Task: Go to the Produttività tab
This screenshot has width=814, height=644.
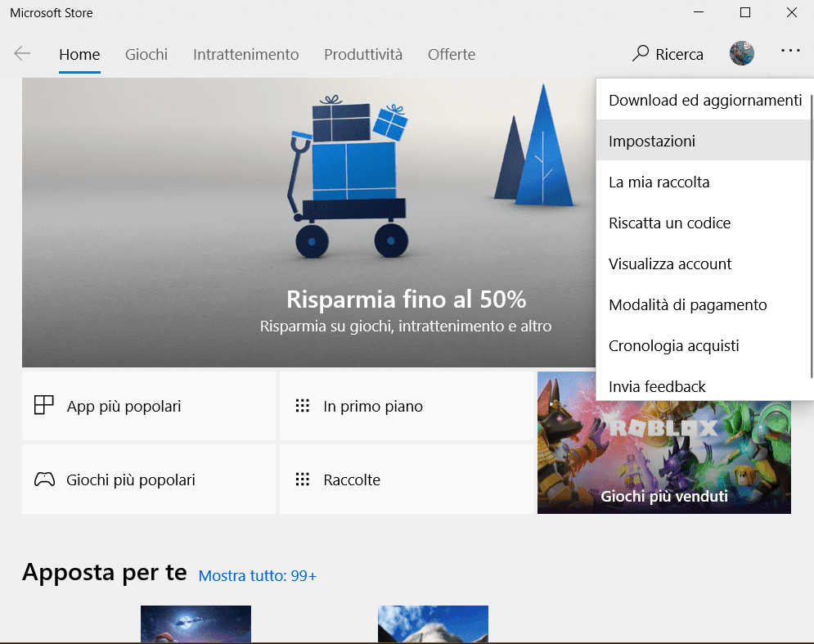Action: click(363, 55)
